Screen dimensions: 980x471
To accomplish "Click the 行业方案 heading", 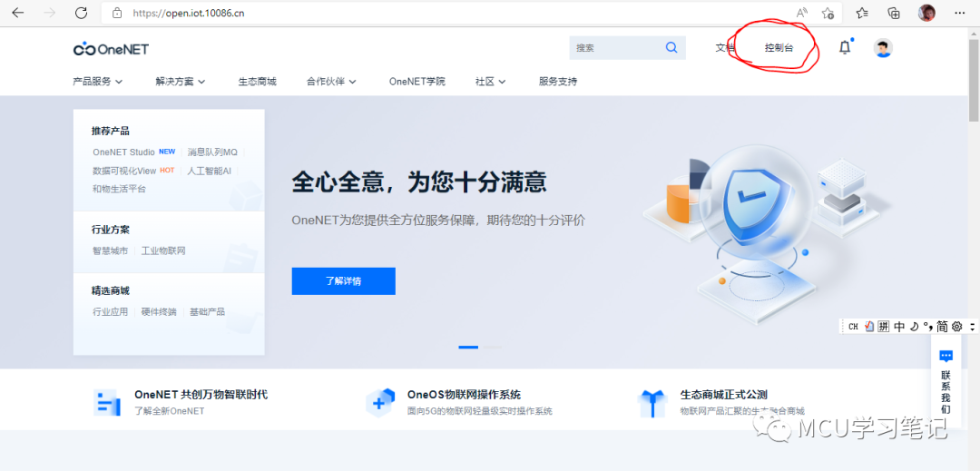I will (111, 230).
